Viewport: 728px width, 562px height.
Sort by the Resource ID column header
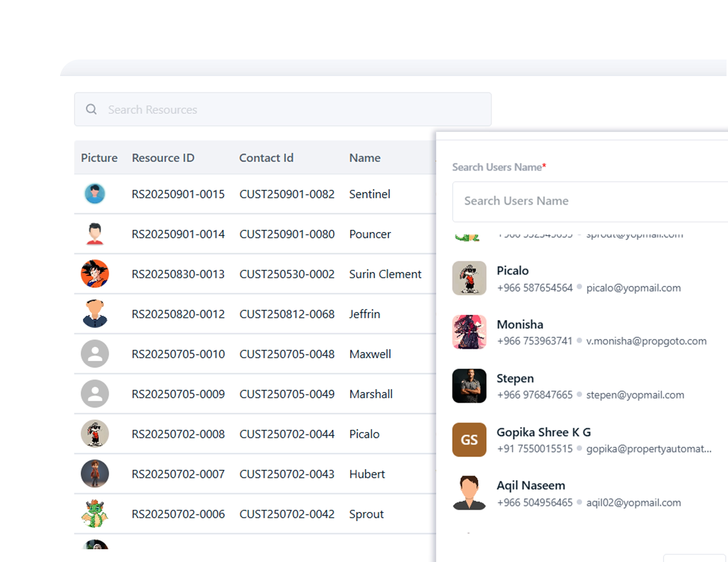coord(163,158)
